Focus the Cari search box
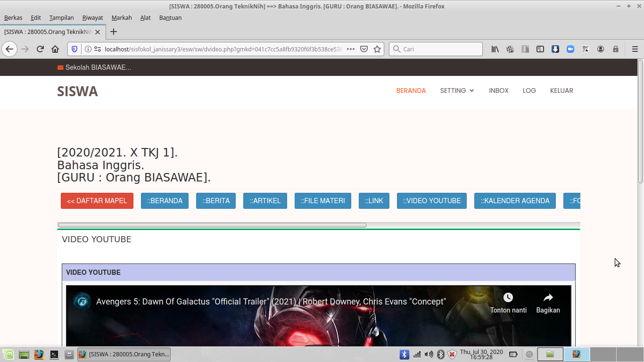Screen dimensions: 644x362 [x=436, y=49]
